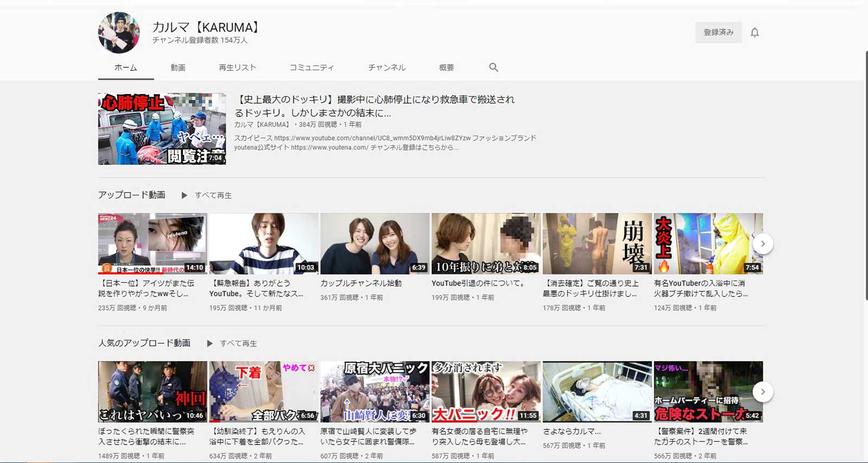Click play icon beside アップロード動画 すべて再生
Viewport: 868px width, 463px height.
point(184,195)
